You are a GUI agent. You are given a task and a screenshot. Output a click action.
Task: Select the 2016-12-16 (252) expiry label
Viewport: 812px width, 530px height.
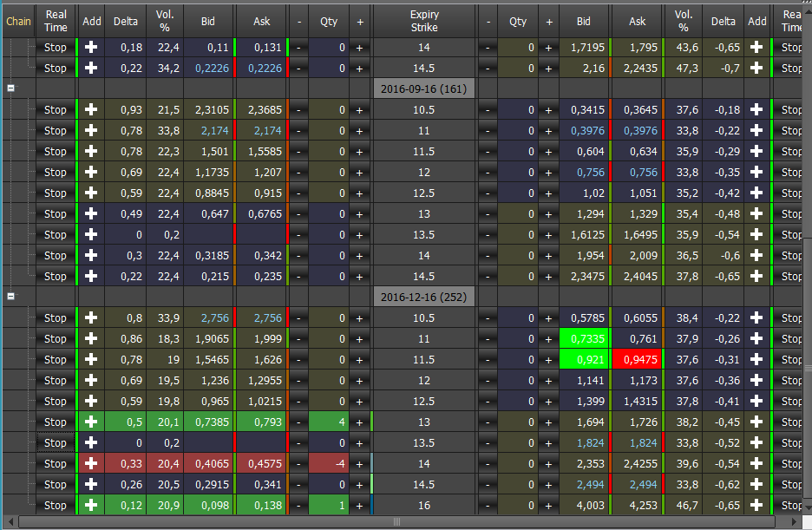tap(423, 297)
